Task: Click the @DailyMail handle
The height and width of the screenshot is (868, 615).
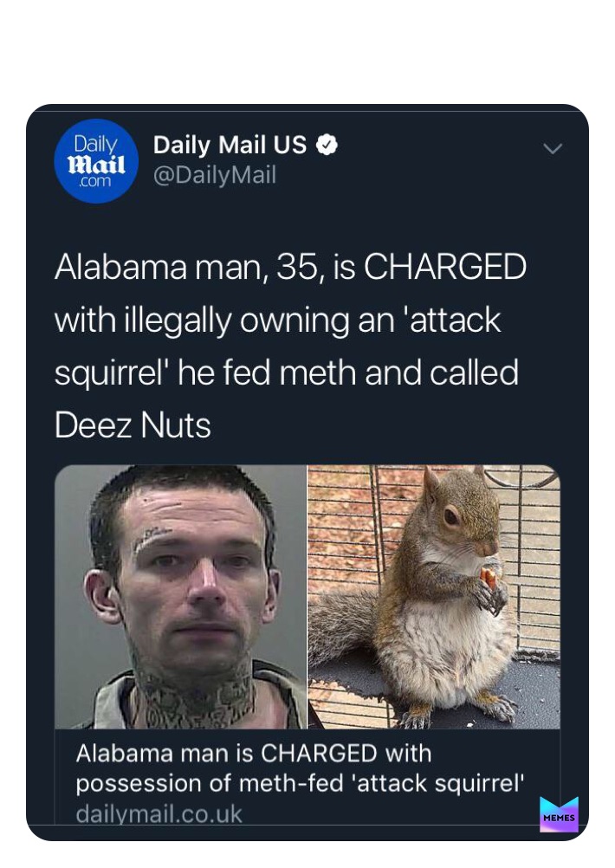Action: click(x=214, y=175)
